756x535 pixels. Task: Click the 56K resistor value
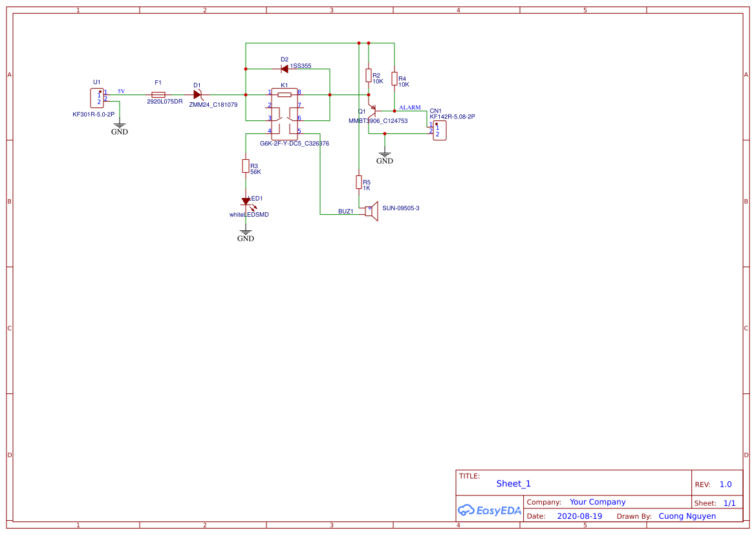255,171
